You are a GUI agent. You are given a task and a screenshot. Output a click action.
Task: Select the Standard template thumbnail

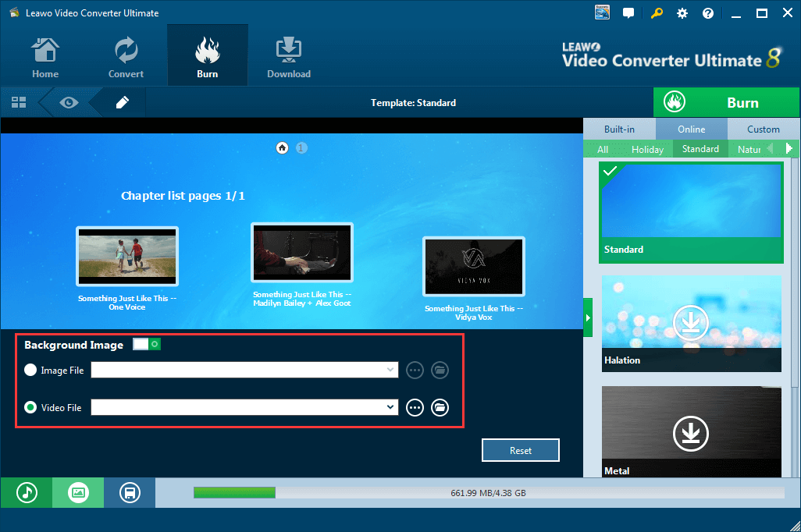pyautogui.click(x=691, y=212)
